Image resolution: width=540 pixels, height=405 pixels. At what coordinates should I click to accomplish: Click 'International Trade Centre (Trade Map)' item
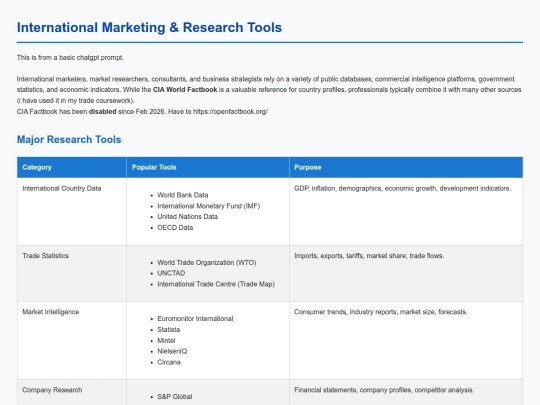[216, 284]
